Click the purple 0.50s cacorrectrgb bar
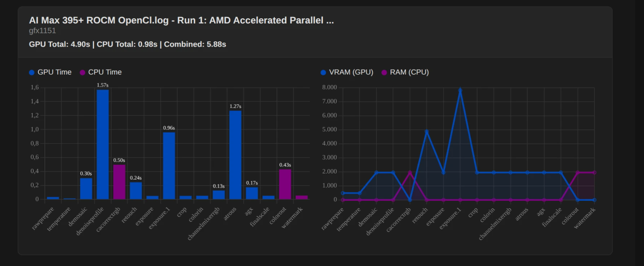This screenshot has height=266, width=644. coord(119,182)
